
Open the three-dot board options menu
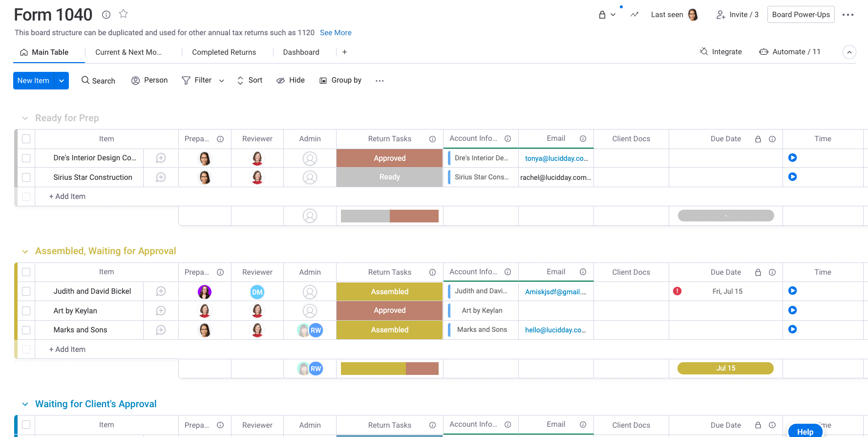point(848,15)
